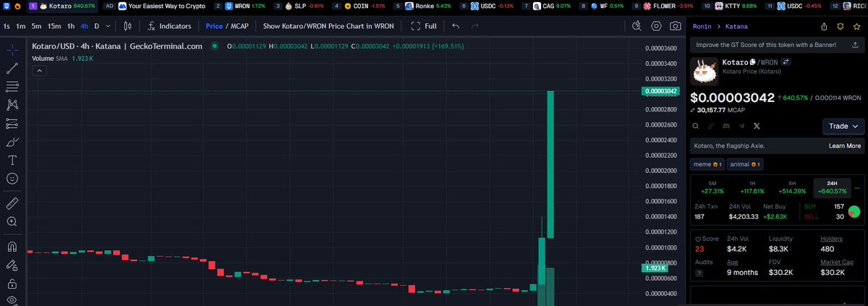The height and width of the screenshot is (306, 868).
Task: Select the meme category tag
Action: tap(707, 164)
